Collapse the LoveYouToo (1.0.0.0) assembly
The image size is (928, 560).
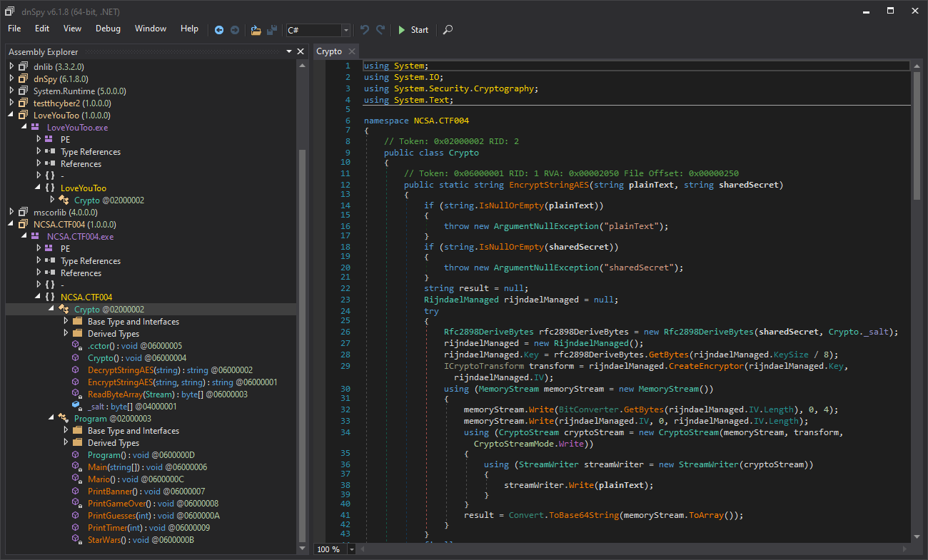point(11,115)
